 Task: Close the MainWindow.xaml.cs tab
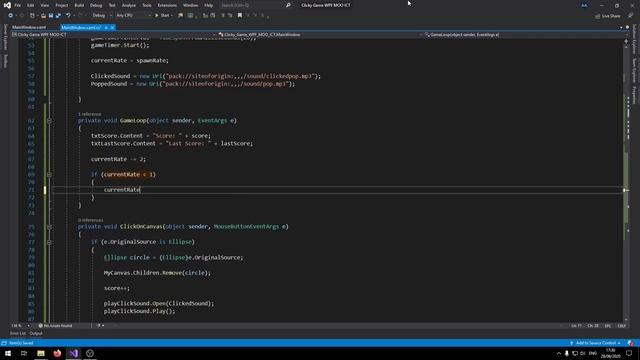pos(112,27)
